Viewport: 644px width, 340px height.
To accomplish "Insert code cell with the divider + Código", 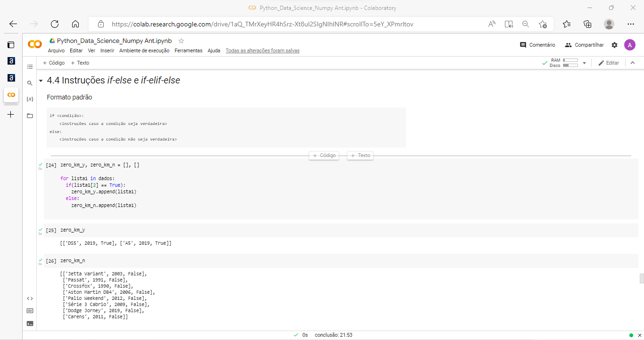I will click(324, 155).
